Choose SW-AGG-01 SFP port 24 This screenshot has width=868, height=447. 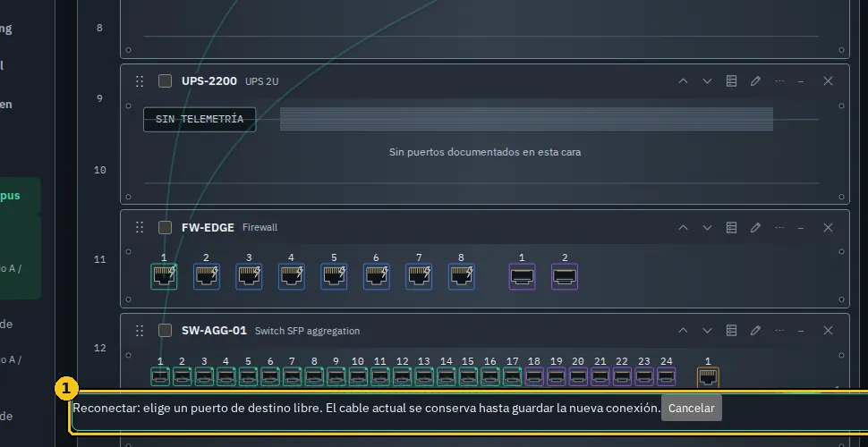click(666, 376)
